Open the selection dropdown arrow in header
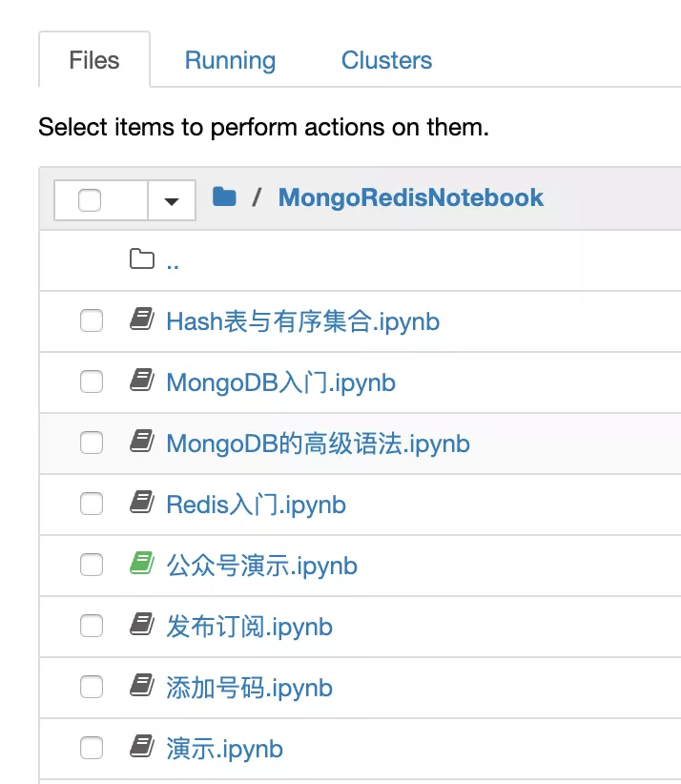The width and height of the screenshot is (681, 784). pos(172,200)
